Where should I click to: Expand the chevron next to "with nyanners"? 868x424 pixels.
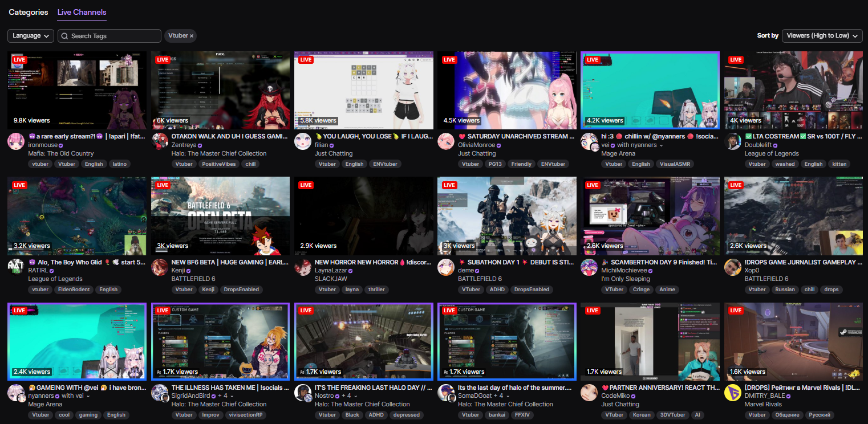click(662, 145)
